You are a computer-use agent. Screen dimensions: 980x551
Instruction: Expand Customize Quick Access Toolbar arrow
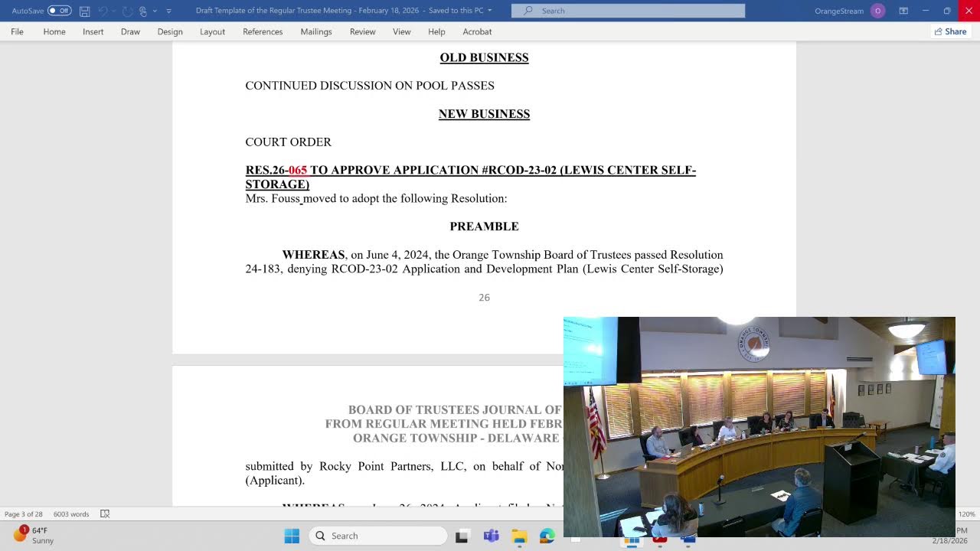pyautogui.click(x=168, y=11)
